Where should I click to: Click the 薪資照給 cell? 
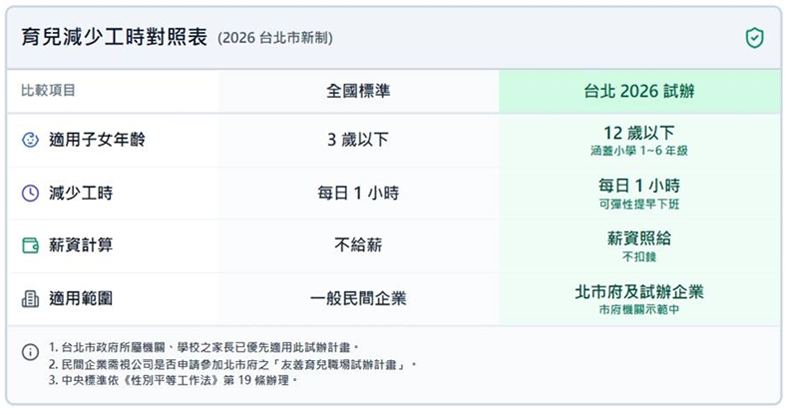(x=639, y=239)
